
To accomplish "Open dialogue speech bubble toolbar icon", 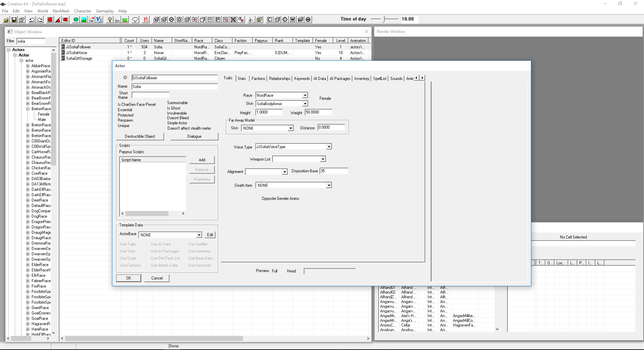I will (135, 19).
